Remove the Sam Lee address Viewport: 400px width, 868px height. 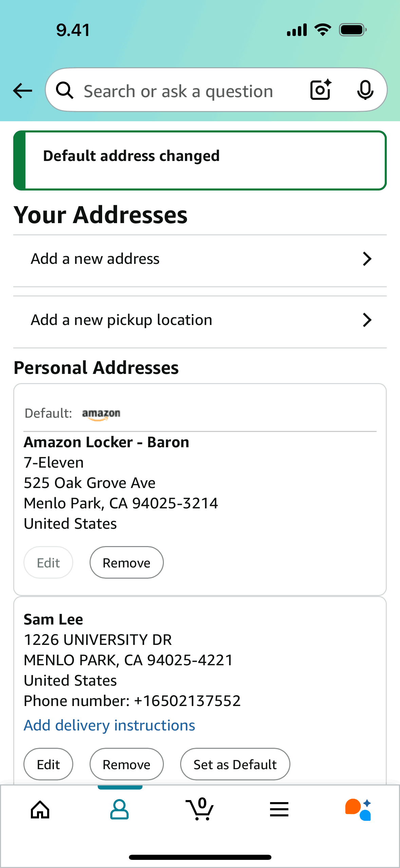pos(126,764)
